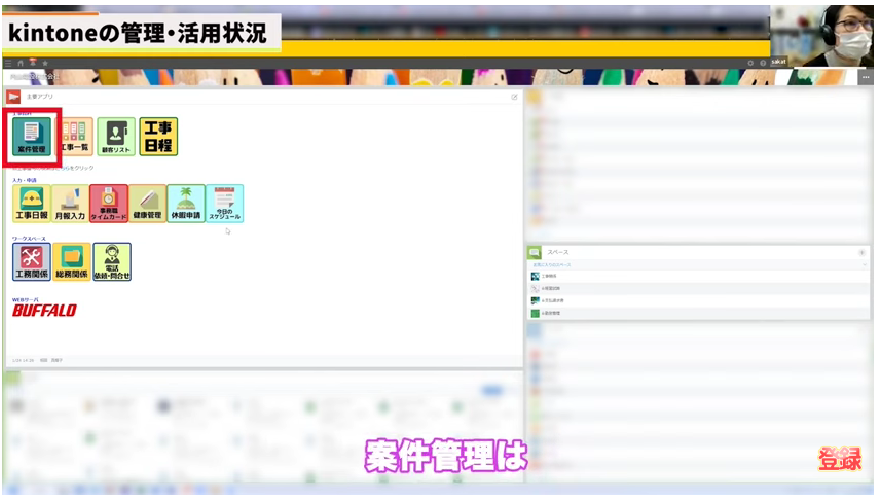Open the 工事一覧 app tile

coord(75,136)
